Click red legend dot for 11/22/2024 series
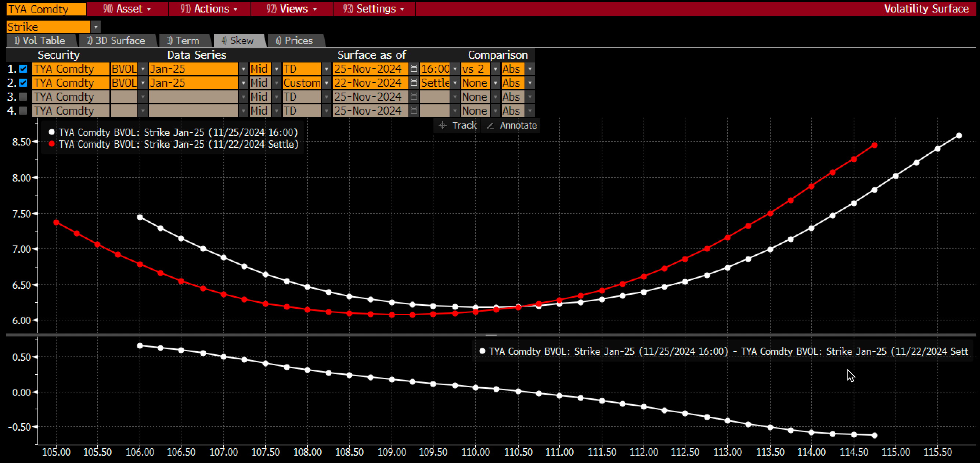Viewport: 980px width, 463px height. coord(52,144)
